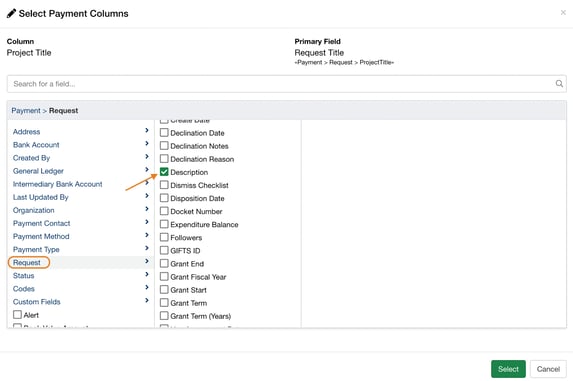Open the Organization category
Screen dimensions: 573x381
click(34, 211)
